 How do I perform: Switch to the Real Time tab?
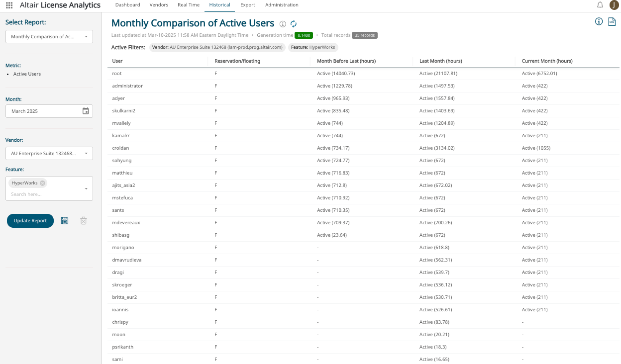[189, 5]
